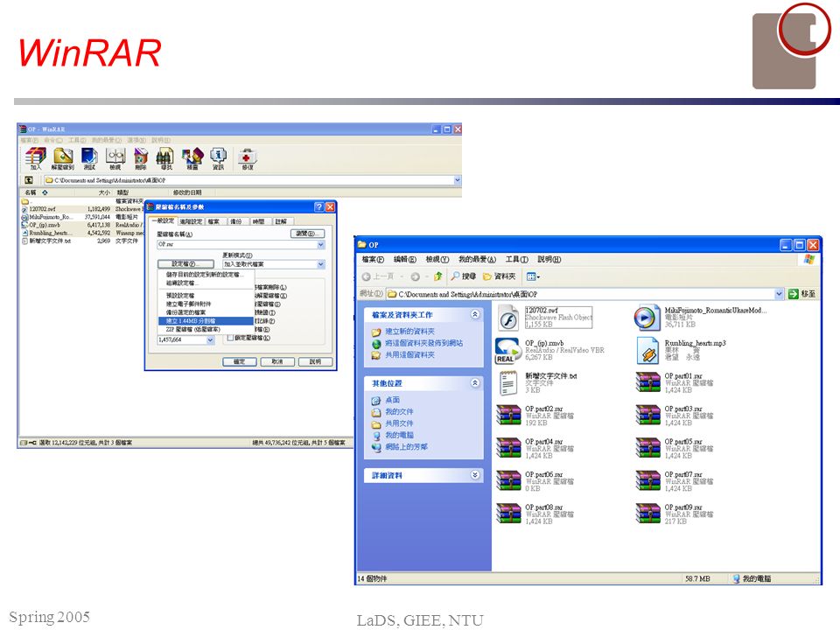Click the up-one-level icon by the WinRAR path
Screen dimensions: 840x630
pos(29,180)
